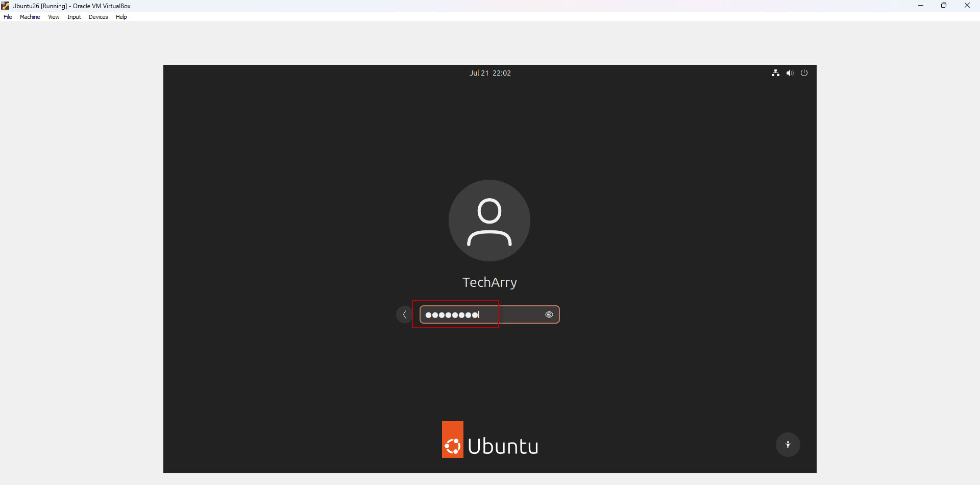Close the VirtualBox window
The width and height of the screenshot is (980, 485).
click(967, 6)
